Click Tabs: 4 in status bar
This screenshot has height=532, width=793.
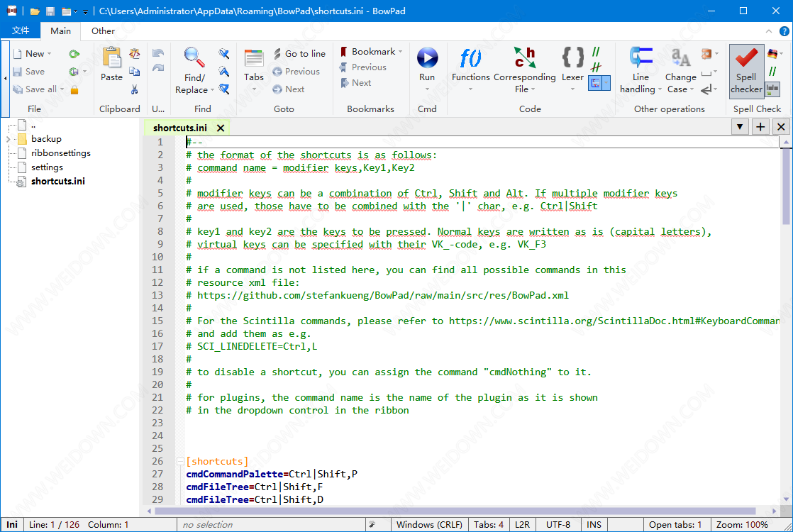[x=489, y=525]
